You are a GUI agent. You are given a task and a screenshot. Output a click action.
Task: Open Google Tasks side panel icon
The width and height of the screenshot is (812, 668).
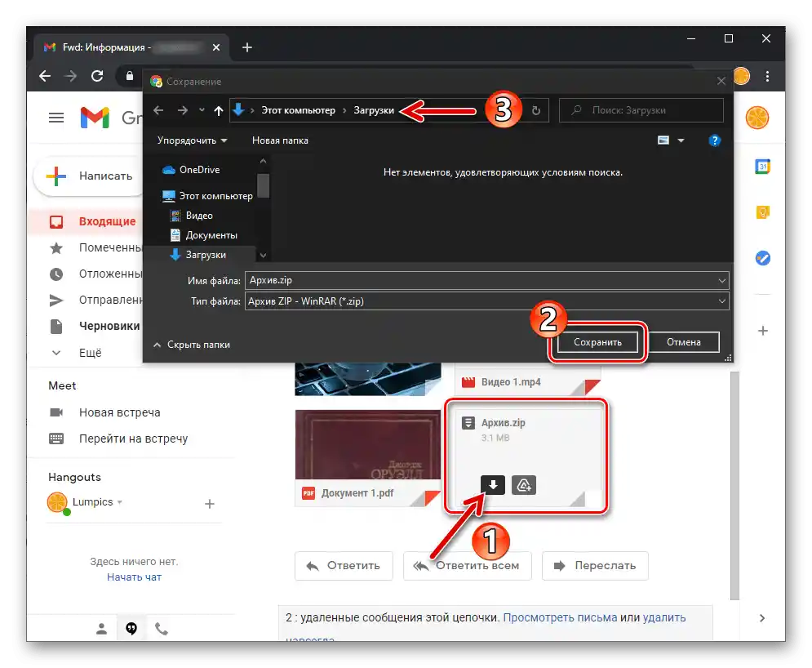(x=762, y=258)
